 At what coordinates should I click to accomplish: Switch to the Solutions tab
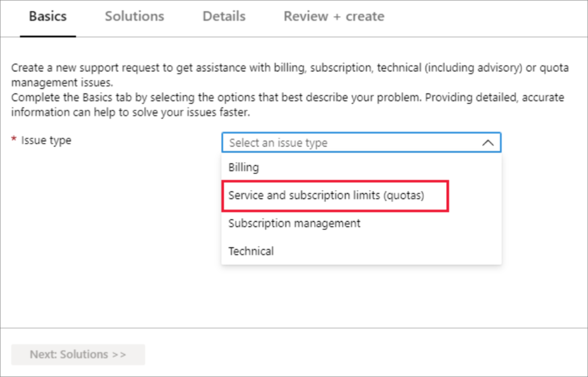(134, 16)
